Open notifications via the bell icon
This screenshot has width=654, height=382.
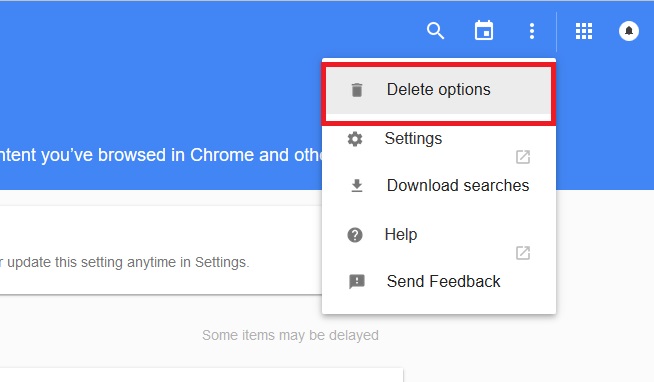[629, 31]
